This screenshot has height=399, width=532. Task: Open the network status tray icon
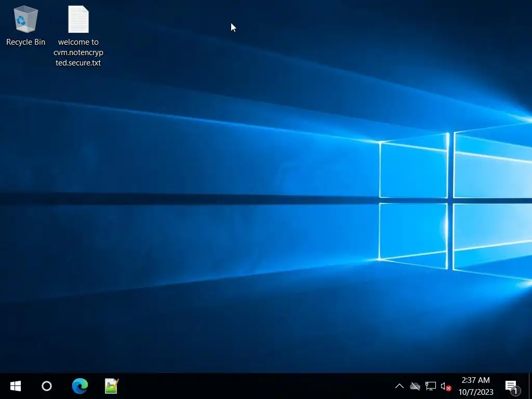pyautogui.click(x=431, y=386)
